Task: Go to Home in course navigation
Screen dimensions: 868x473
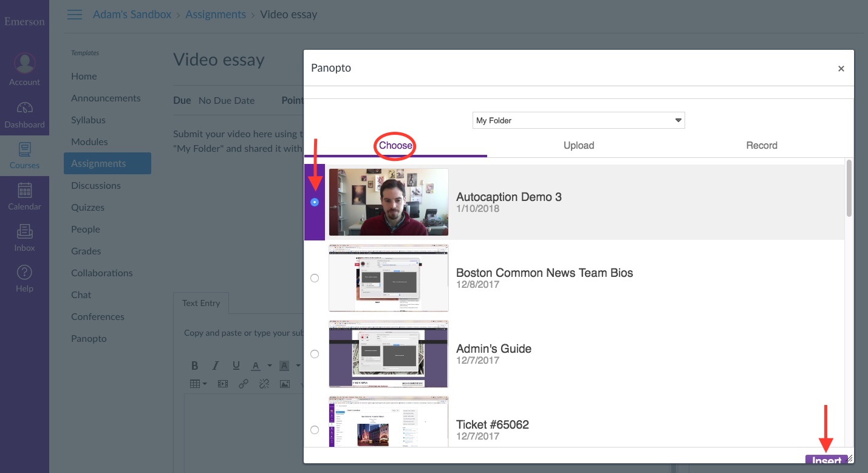Action: [84, 76]
